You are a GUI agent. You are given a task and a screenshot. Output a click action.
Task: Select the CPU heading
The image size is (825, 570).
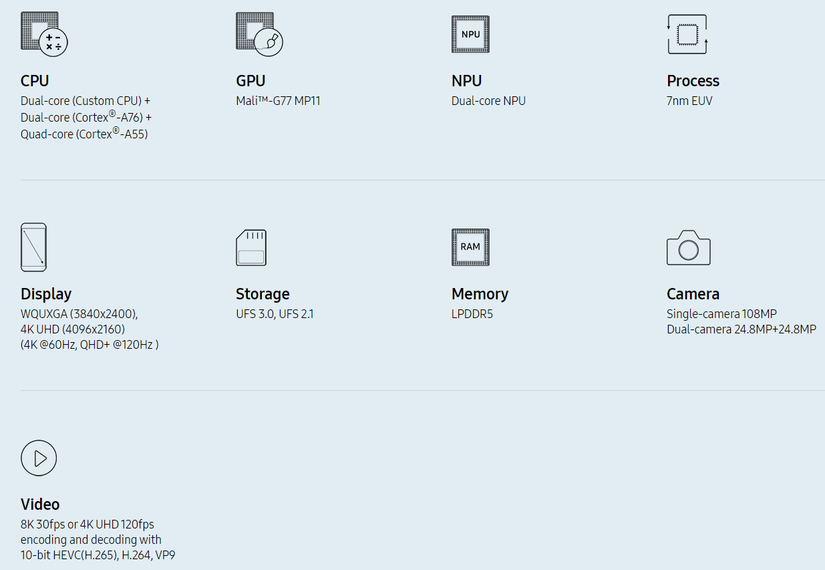tap(34, 81)
